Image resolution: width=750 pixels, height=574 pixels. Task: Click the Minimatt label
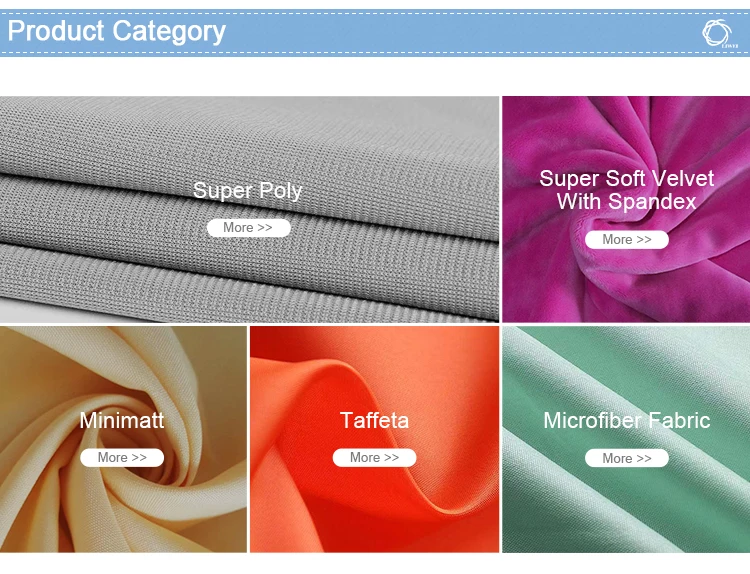click(122, 421)
